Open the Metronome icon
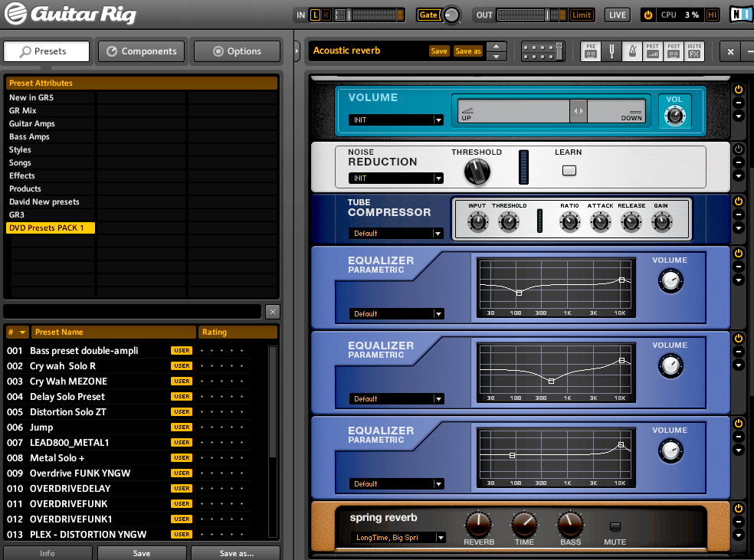Screen dimensions: 754x560 click(x=631, y=51)
